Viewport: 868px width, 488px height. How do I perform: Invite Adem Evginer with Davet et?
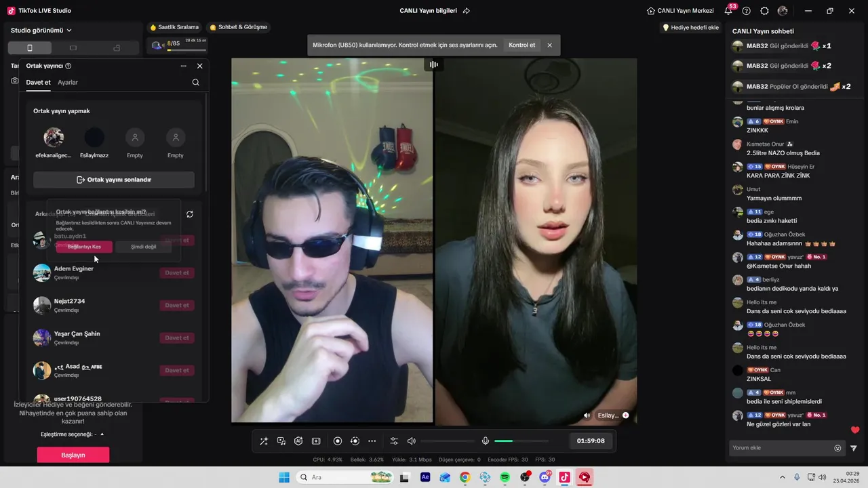point(177,272)
